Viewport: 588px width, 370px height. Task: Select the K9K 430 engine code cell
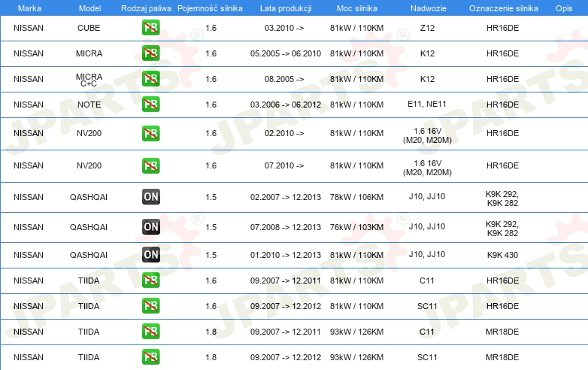click(502, 255)
